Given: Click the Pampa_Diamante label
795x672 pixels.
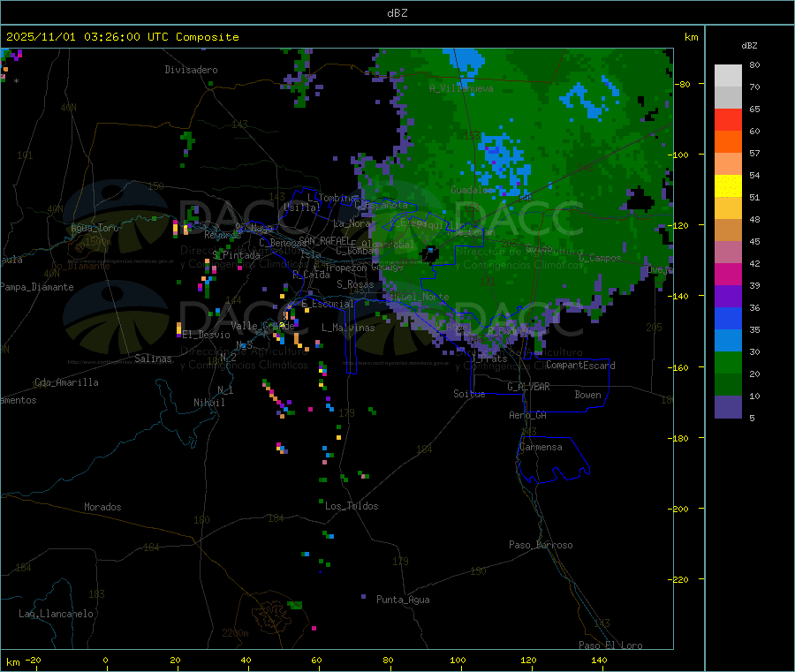Looking at the screenshot, I should pyautogui.click(x=36, y=287).
